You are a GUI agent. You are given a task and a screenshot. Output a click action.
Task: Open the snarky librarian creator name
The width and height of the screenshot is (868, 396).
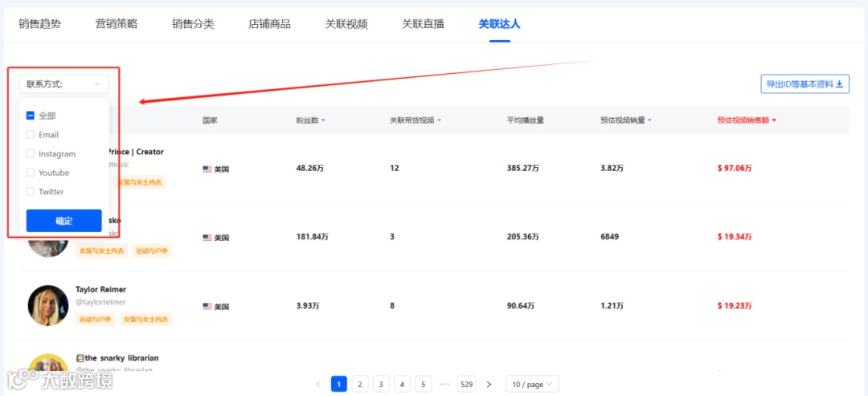click(x=117, y=357)
